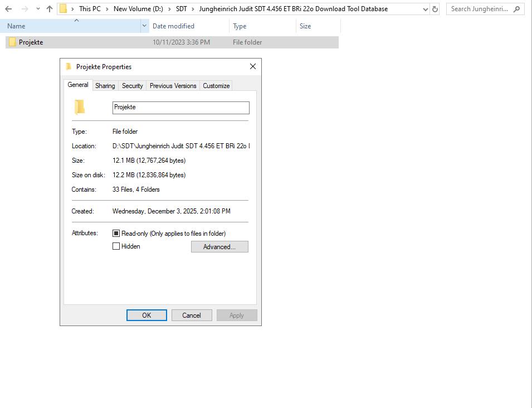Click the 12.1 MB size value
The height and width of the screenshot is (408, 532).
(x=149, y=161)
